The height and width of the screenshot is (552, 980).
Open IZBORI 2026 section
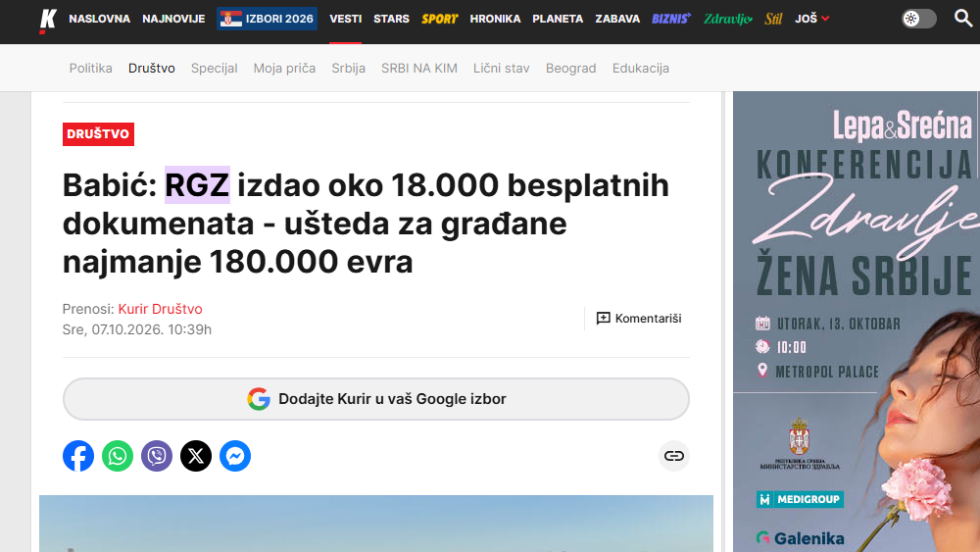(x=267, y=19)
